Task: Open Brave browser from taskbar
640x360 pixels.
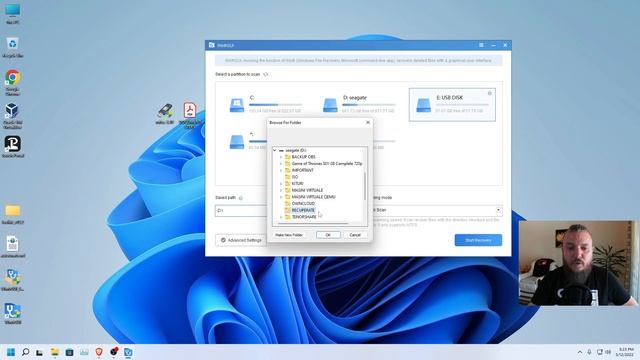Action: [99, 352]
